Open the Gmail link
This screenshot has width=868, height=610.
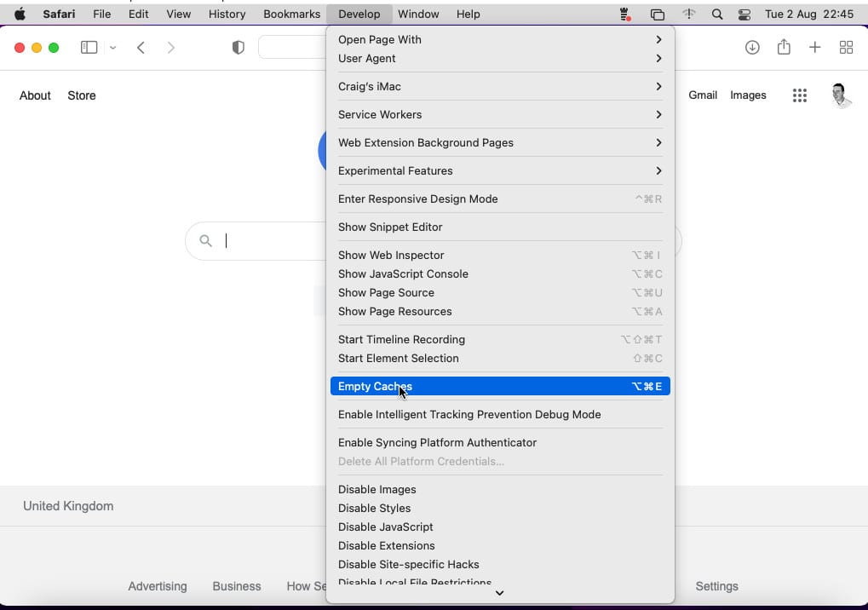click(703, 95)
